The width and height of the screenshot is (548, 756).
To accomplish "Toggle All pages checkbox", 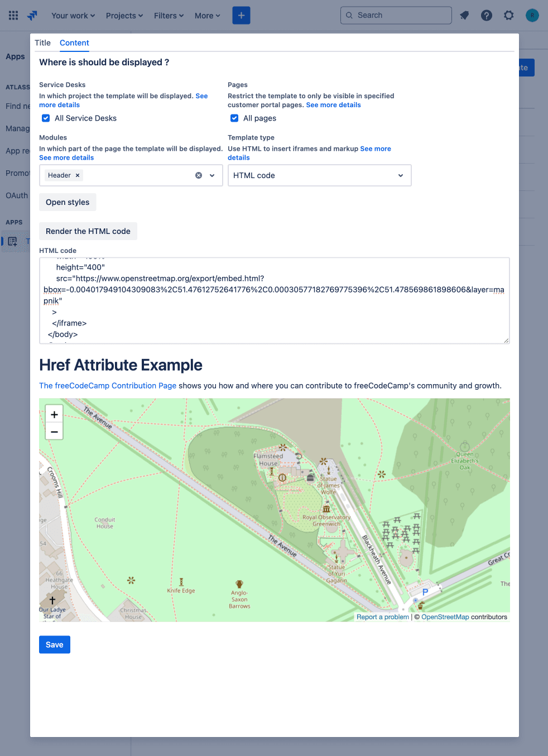I will click(234, 118).
